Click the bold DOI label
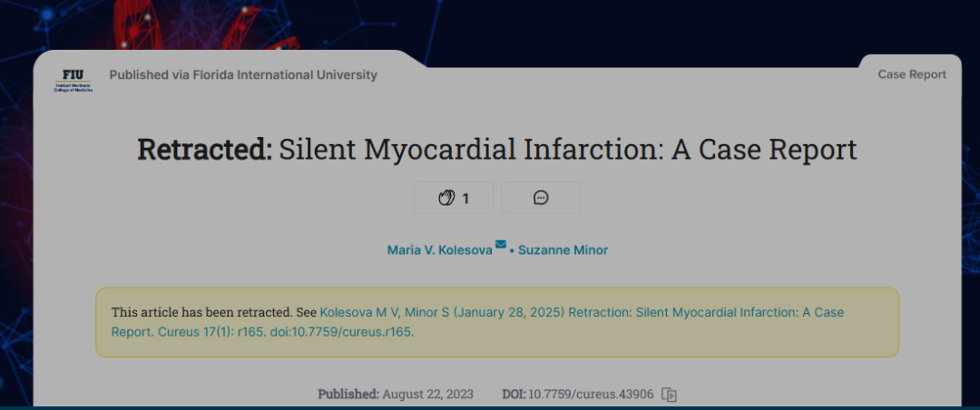The height and width of the screenshot is (410, 980). (514, 395)
